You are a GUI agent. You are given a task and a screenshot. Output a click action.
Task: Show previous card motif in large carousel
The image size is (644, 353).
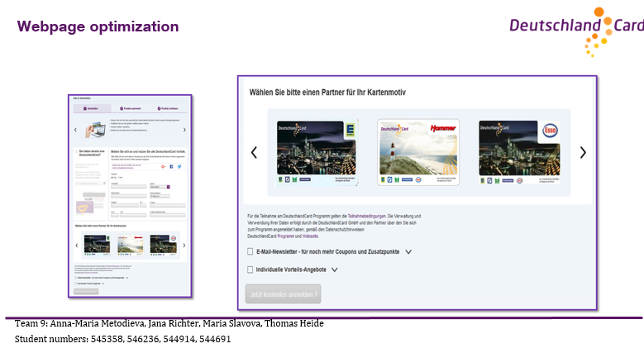tap(255, 152)
